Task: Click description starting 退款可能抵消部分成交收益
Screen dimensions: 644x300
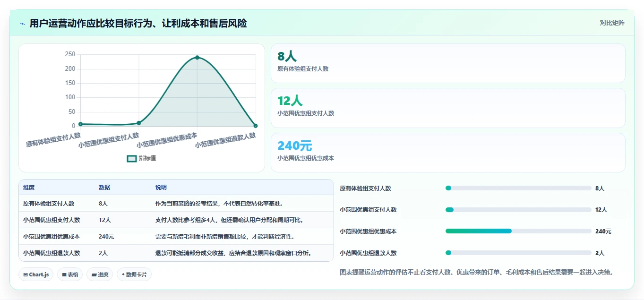Action: point(233,253)
